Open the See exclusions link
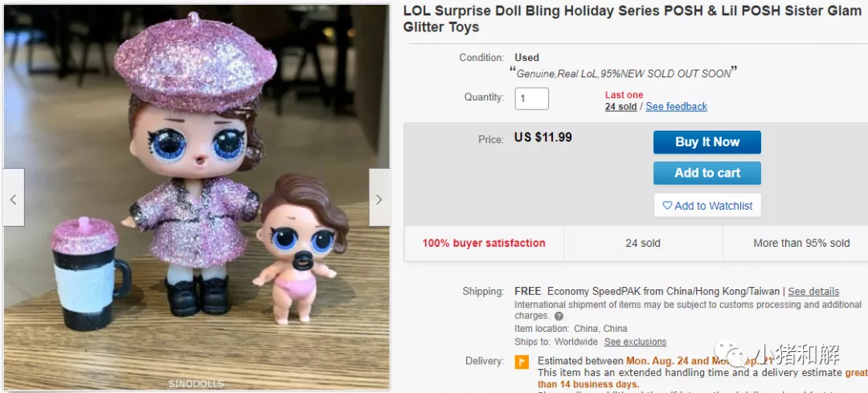Viewport: 868px width, 393px height. coord(635,342)
